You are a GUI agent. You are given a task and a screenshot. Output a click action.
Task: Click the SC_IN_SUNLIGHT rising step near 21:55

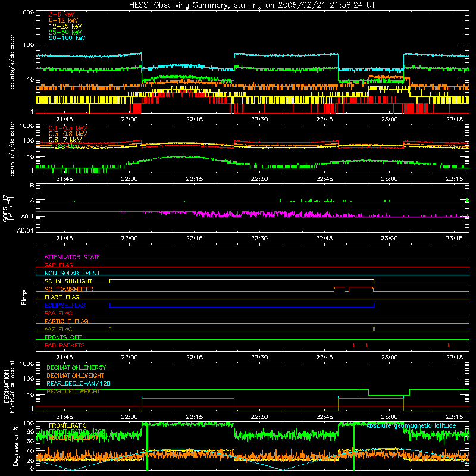[110, 281]
